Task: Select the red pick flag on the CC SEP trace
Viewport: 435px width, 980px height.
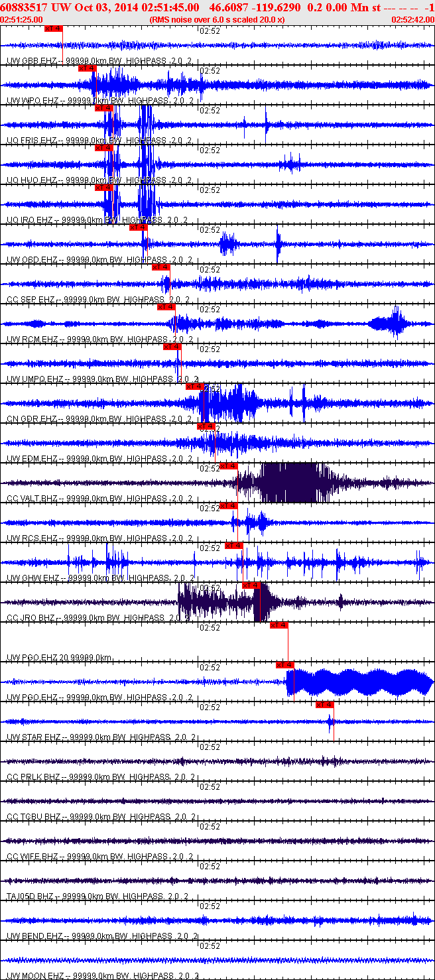Action: (161, 267)
